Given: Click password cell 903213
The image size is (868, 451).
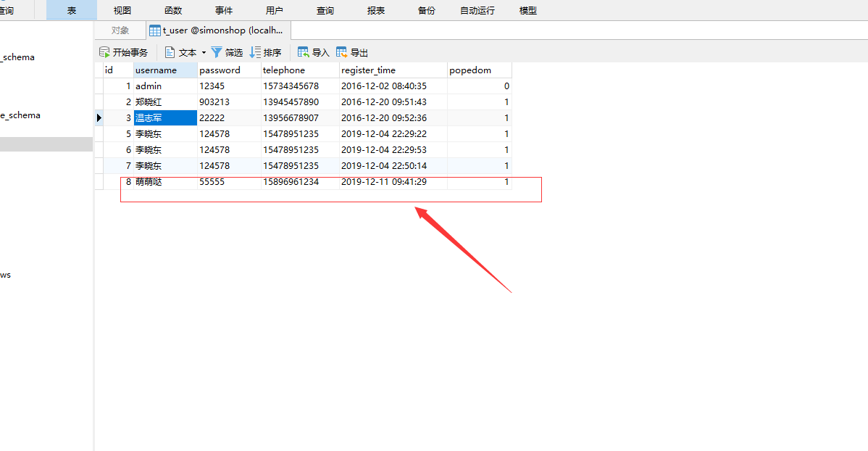Looking at the screenshot, I should [x=229, y=102].
